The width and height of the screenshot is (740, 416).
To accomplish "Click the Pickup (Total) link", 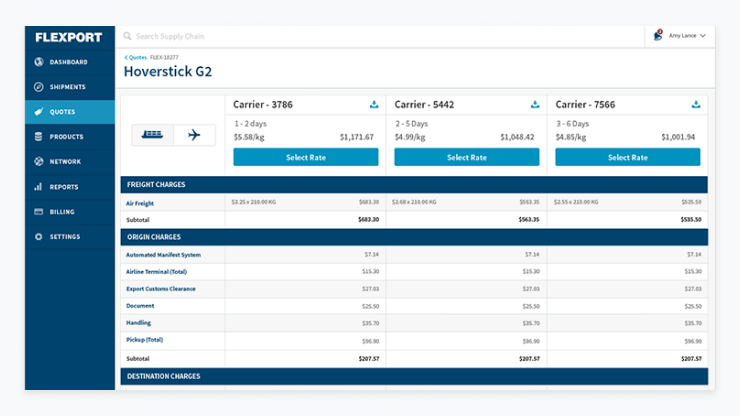I will click(x=144, y=340).
